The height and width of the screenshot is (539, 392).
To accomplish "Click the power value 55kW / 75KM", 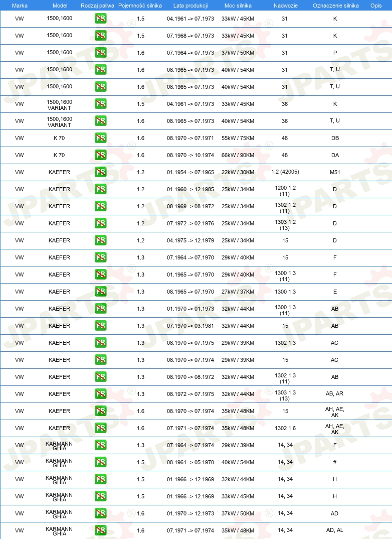I will tap(238, 138).
